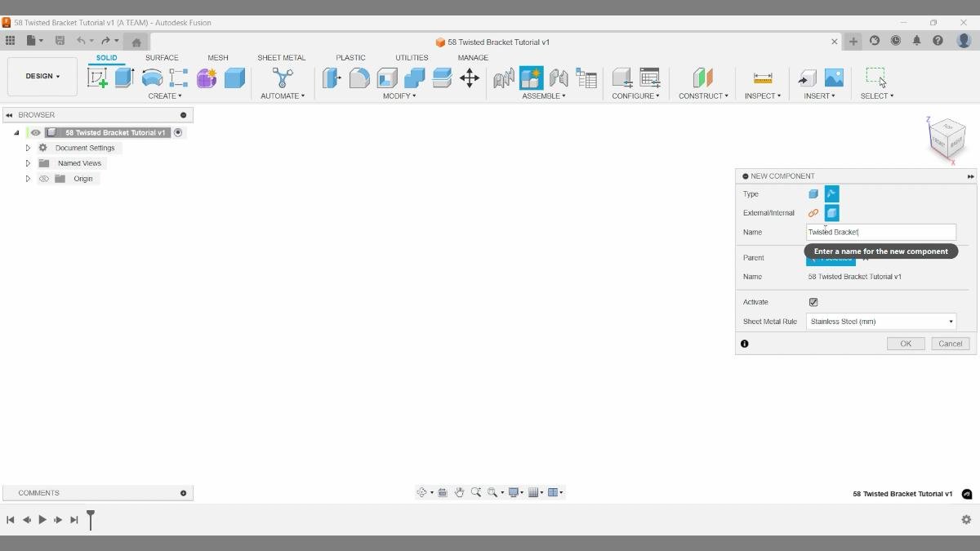Viewport: 980px width, 551px height.
Task: Open the DESIGN workspace dropdown
Action: click(42, 76)
